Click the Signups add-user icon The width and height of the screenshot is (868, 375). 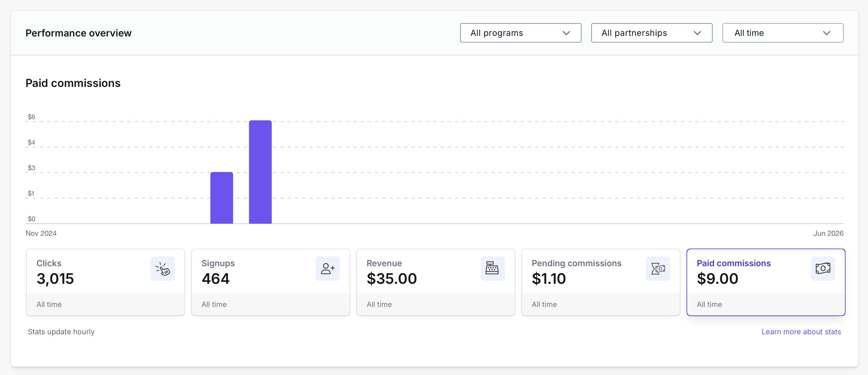pos(327,269)
